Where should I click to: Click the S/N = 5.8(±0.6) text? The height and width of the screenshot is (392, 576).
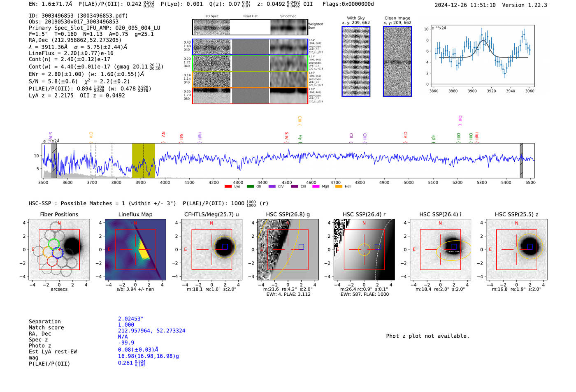(53, 81)
